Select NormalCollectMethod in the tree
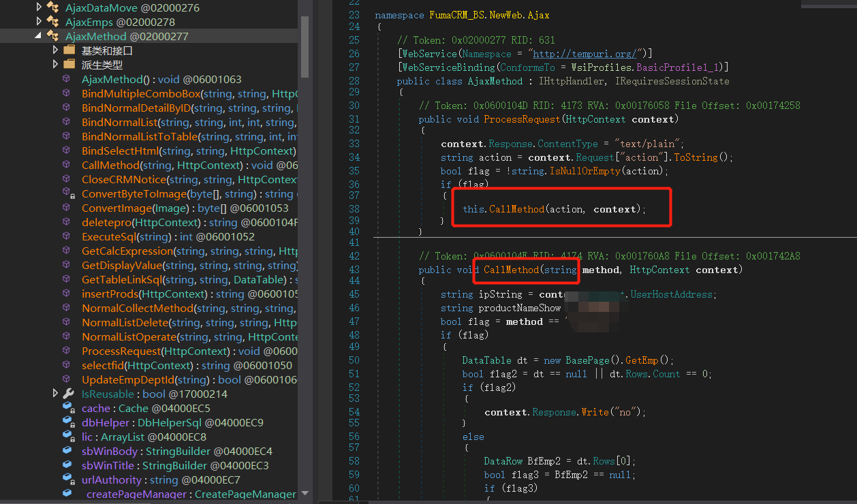Image resolution: width=857 pixels, height=504 pixels. tap(189, 308)
